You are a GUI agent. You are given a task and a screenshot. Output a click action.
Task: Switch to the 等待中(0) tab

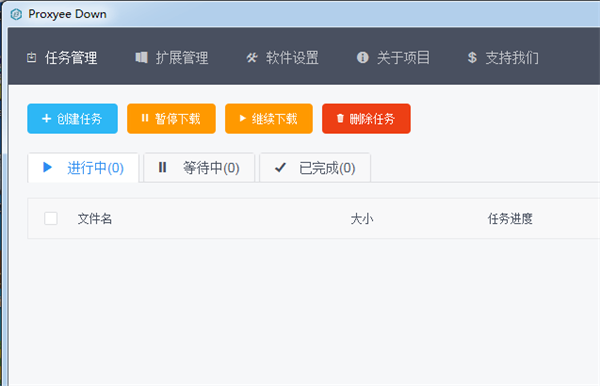tap(199, 168)
